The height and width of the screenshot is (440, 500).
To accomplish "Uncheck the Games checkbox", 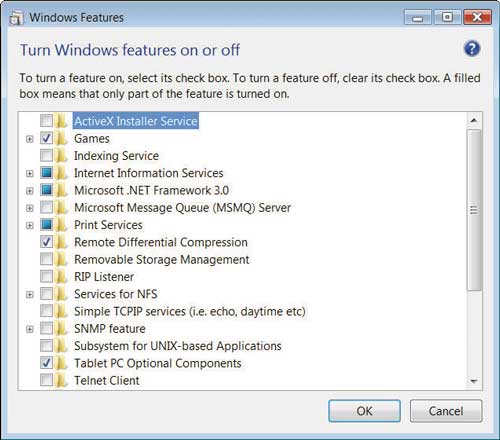I will (46, 138).
